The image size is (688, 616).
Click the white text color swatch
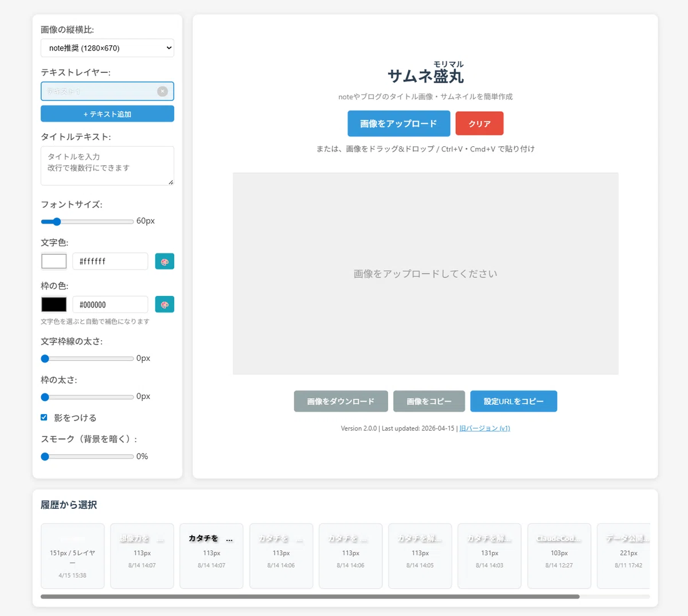point(54,262)
